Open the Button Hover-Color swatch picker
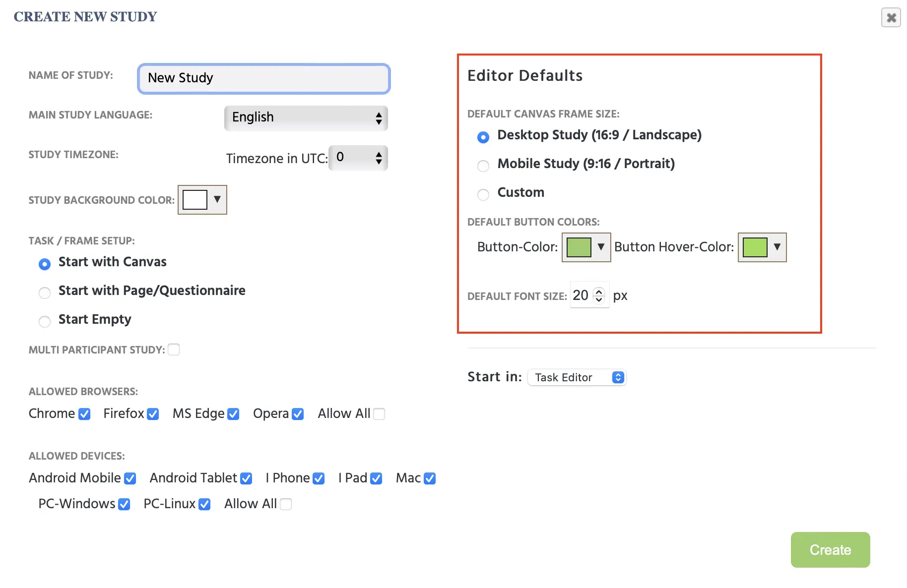Screen dimensions: 907x588 (777, 247)
